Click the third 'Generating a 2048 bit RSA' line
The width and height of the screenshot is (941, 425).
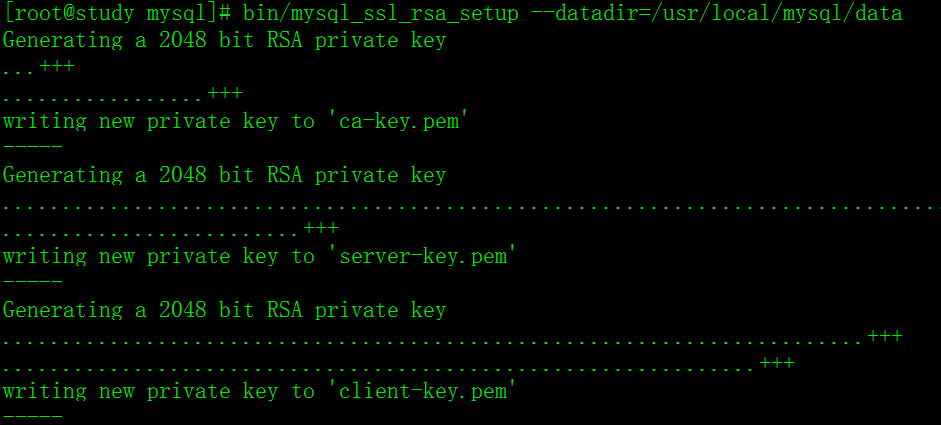224,311
